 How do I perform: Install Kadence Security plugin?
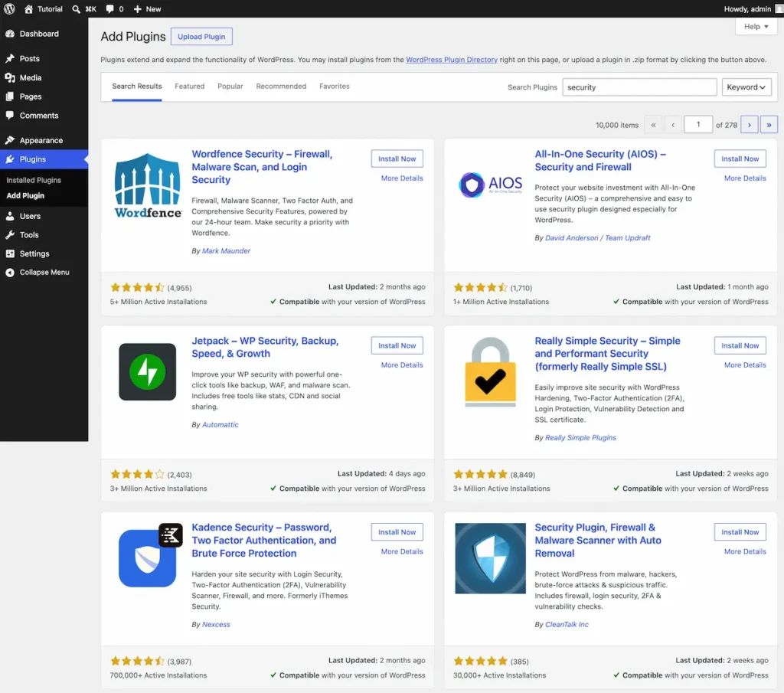397,532
